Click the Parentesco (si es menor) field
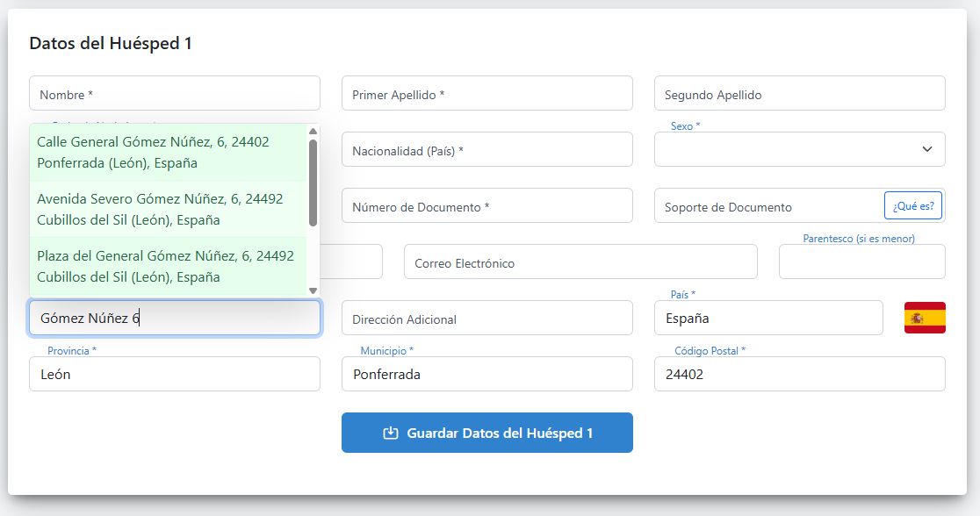980x516 pixels. pos(861,262)
